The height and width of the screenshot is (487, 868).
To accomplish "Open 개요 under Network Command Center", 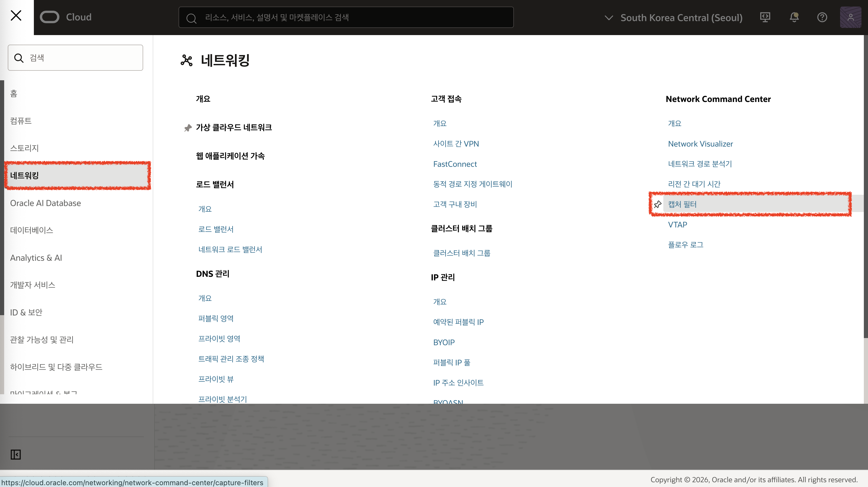I will tap(675, 123).
